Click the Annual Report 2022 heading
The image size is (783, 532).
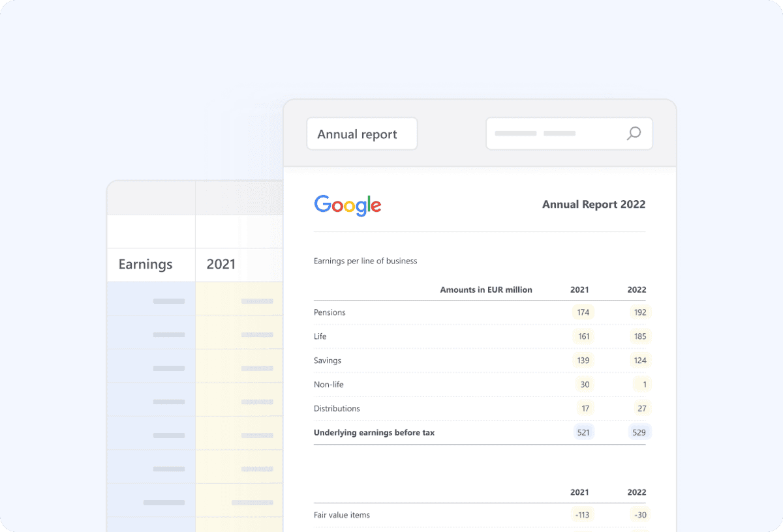pyautogui.click(x=593, y=204)
